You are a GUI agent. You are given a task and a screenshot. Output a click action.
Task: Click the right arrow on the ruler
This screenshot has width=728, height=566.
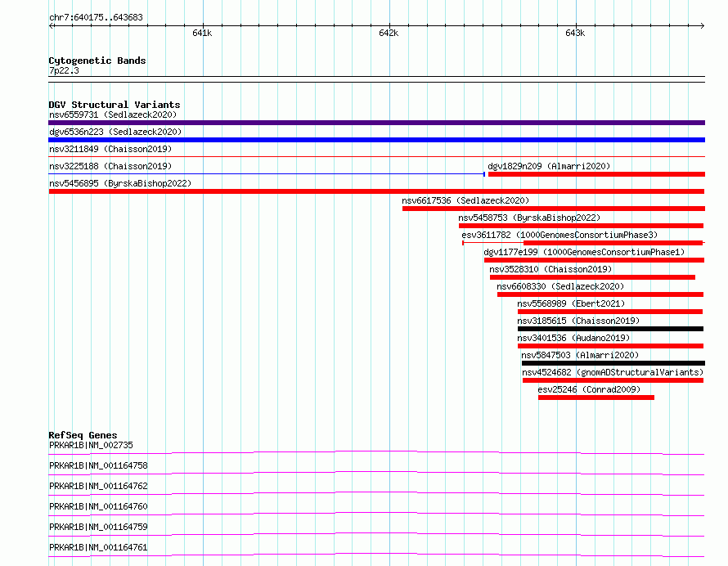(x=703, y=25)
